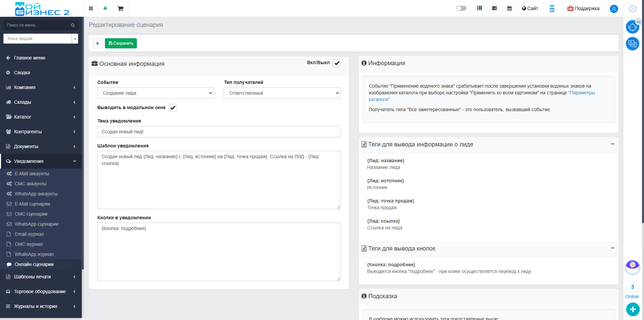Image resolution: width=644 pixels, height=320 pixels.
Task: Open the Событие dropdown
Action: click(x=155, y=93)
